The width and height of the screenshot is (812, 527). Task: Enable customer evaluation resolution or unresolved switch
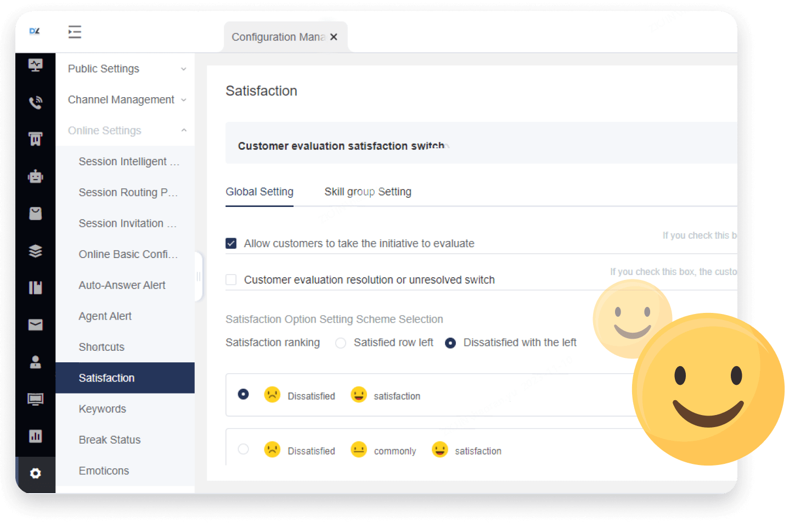pos(231,279)
